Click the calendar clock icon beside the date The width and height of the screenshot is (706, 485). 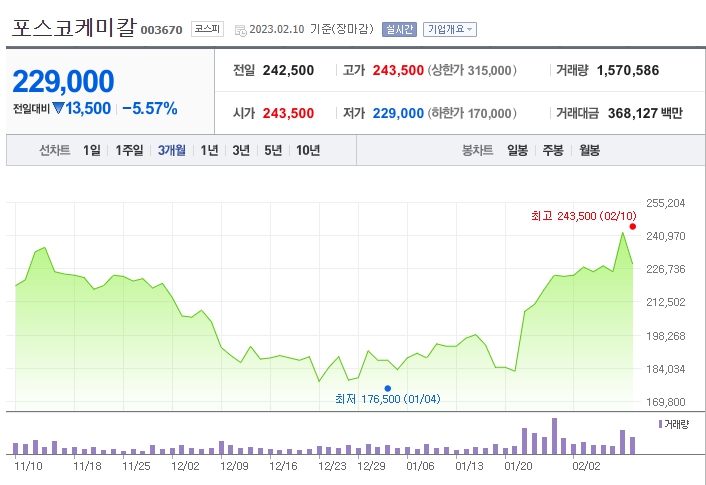(241, 30)
